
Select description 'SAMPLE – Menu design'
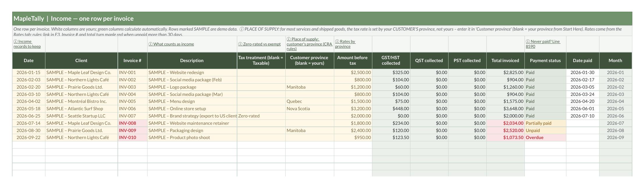point(192,101)
